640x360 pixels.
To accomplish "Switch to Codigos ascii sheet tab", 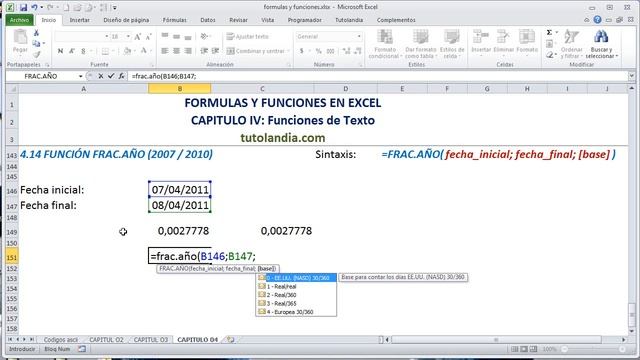I will tap(60, 340).
